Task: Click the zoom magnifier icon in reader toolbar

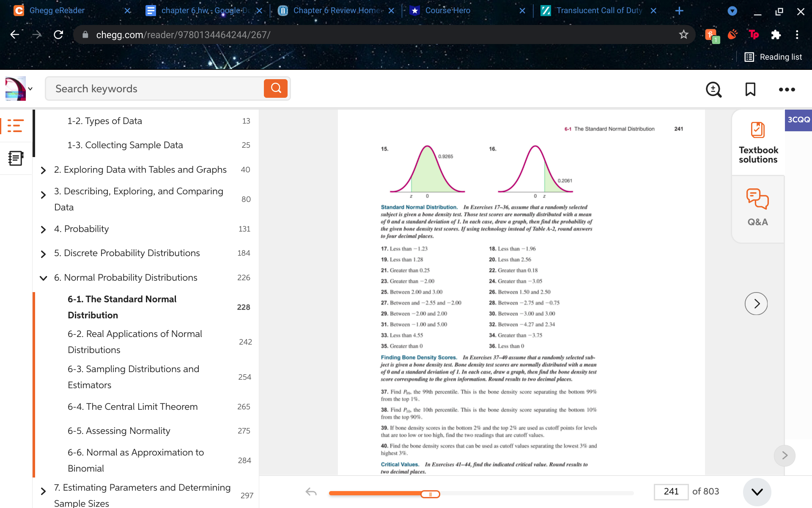Action: [x=713, y=89]
